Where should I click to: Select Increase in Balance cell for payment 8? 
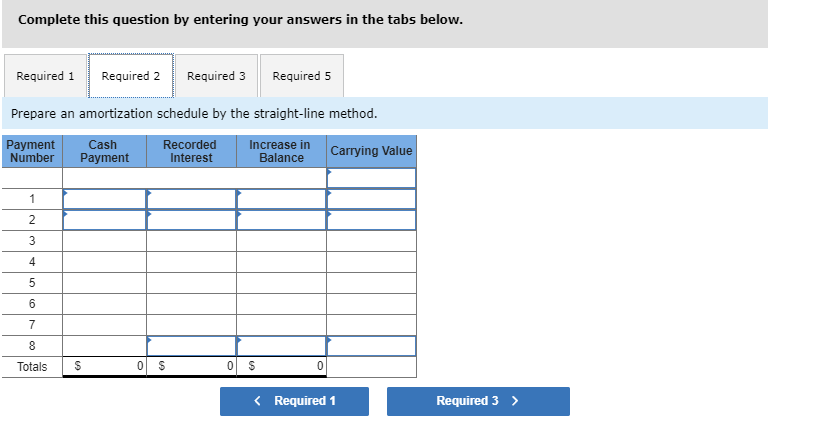(281, 346)
